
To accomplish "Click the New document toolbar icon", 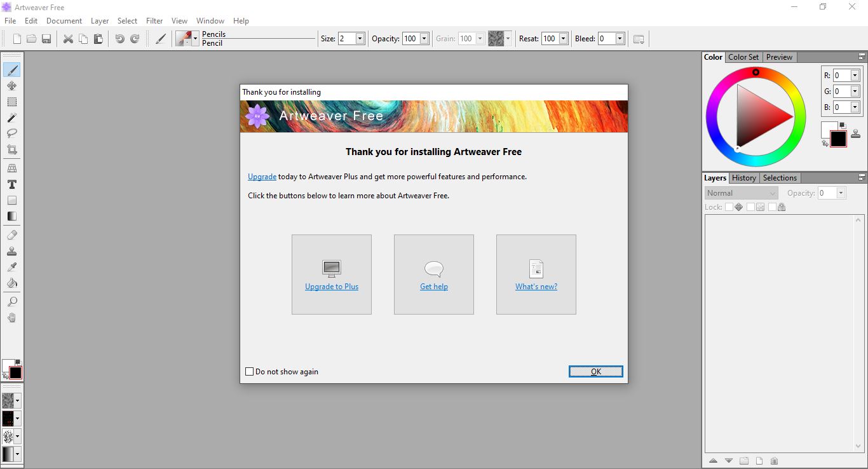I will click(17, 39).
